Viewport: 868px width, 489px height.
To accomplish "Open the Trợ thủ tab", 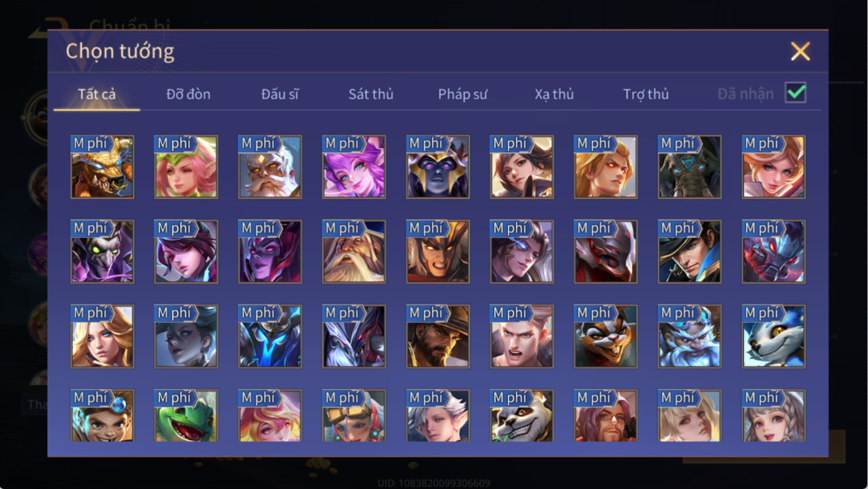I will point(646,95).
